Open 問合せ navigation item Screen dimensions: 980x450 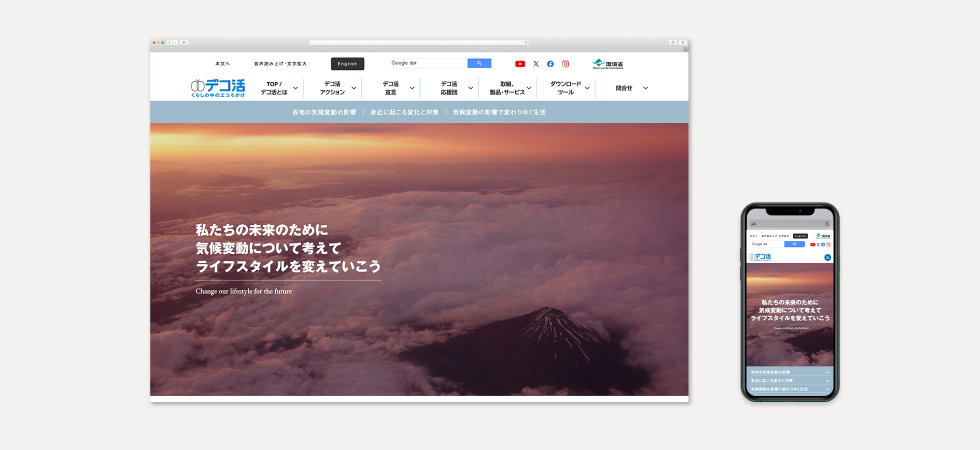(624, 88)
